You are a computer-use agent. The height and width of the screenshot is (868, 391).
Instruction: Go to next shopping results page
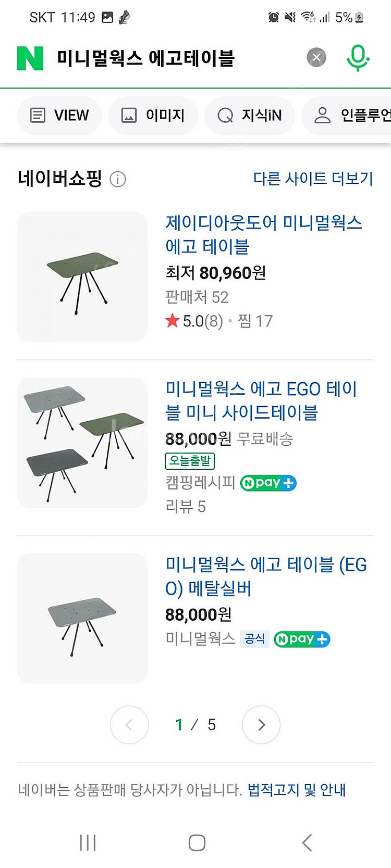pos(261,725)
